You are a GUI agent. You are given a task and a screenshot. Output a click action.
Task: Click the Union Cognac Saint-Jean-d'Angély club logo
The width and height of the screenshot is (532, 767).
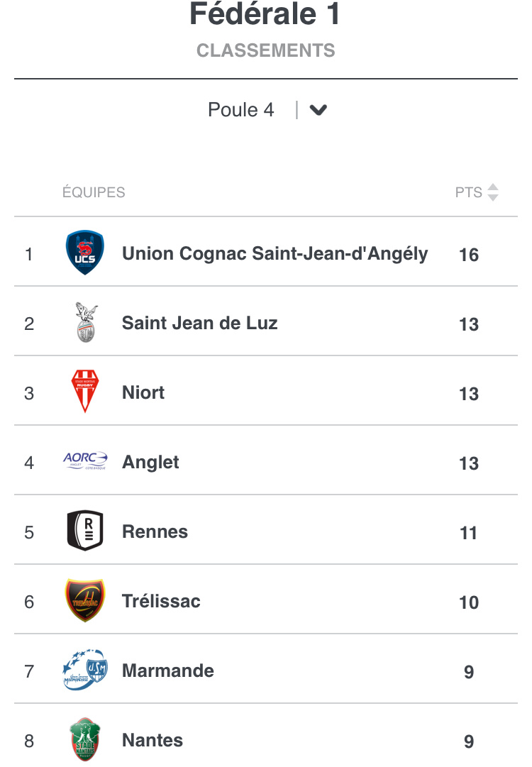click(x=85, y=253)
